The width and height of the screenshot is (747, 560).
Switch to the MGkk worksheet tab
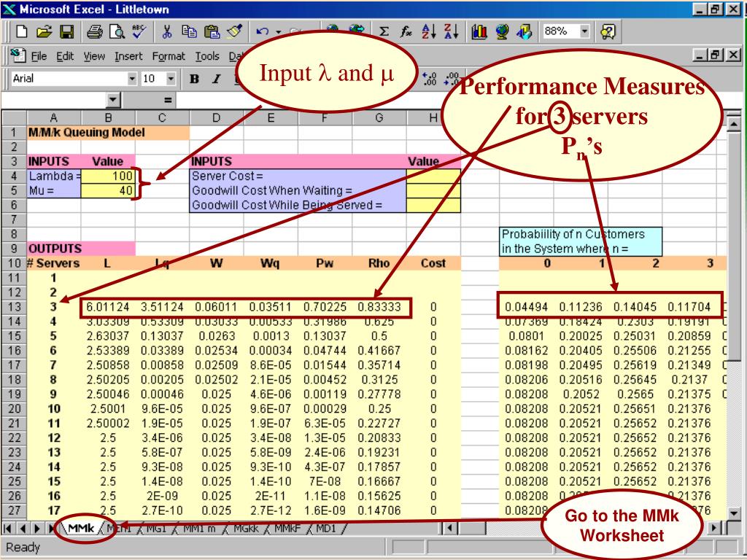coord(246,528)
